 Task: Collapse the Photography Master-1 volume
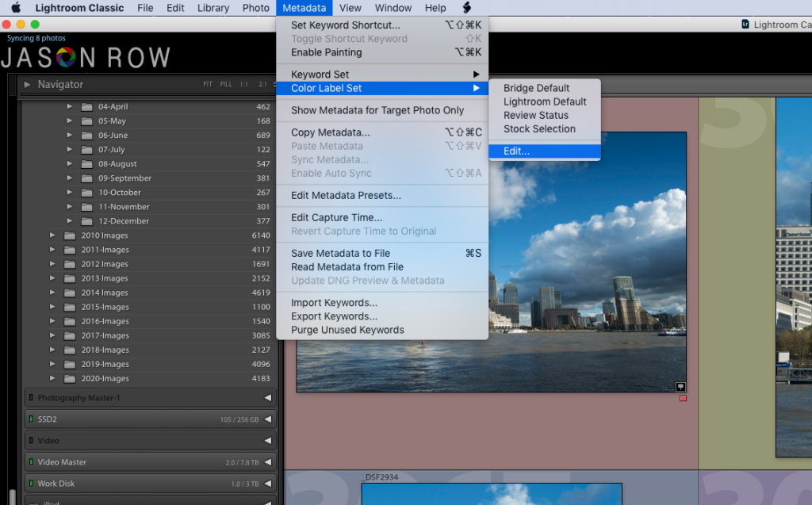[268, 398]
